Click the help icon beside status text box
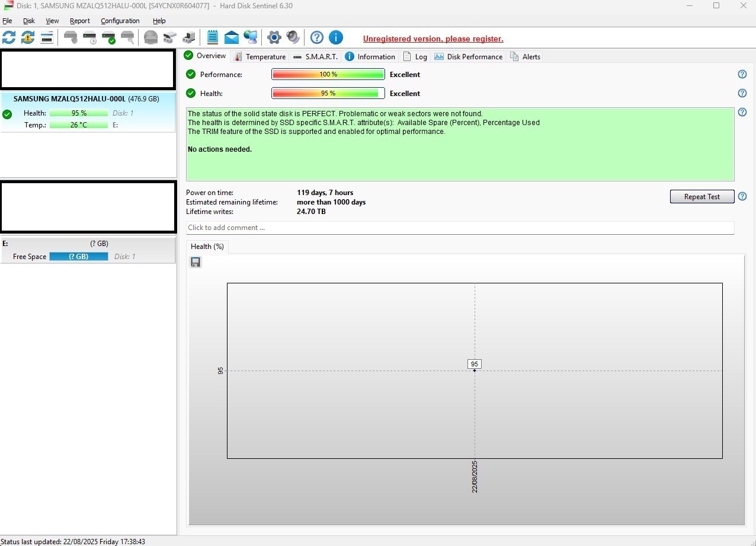Screen dimensions: 756x546 coord(742,112)
